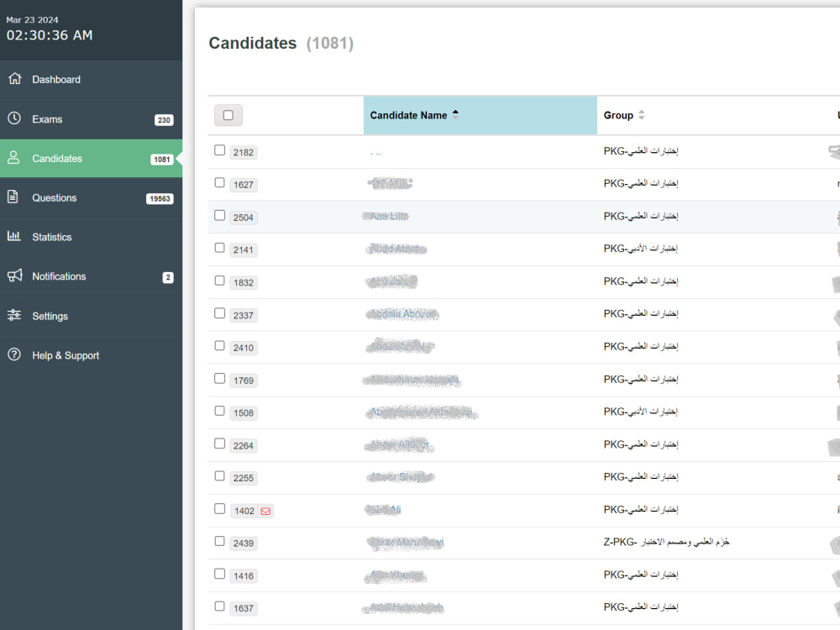Toggle the select-all checkbox in the table header
The image size is (840, 630).
(x=228, y=115)
